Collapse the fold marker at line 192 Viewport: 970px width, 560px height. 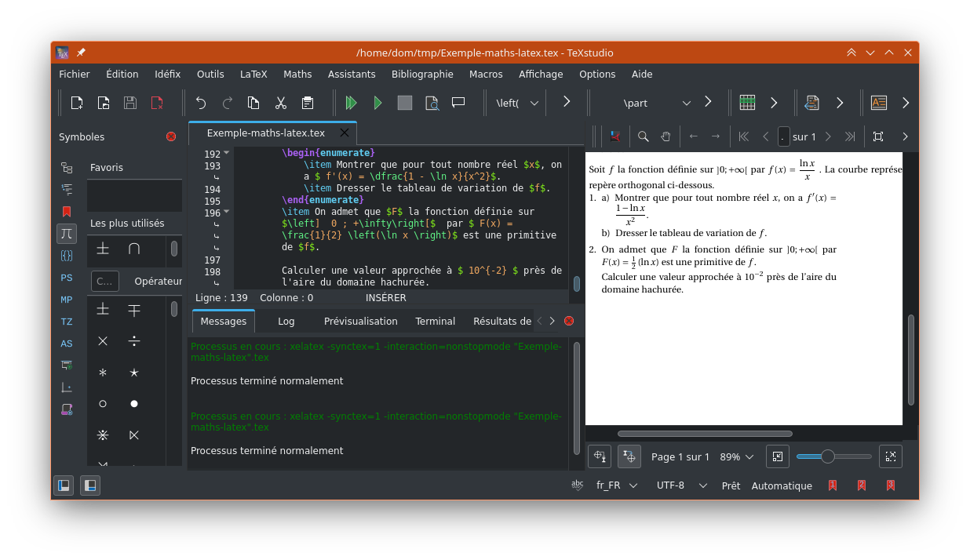point(227,153)
